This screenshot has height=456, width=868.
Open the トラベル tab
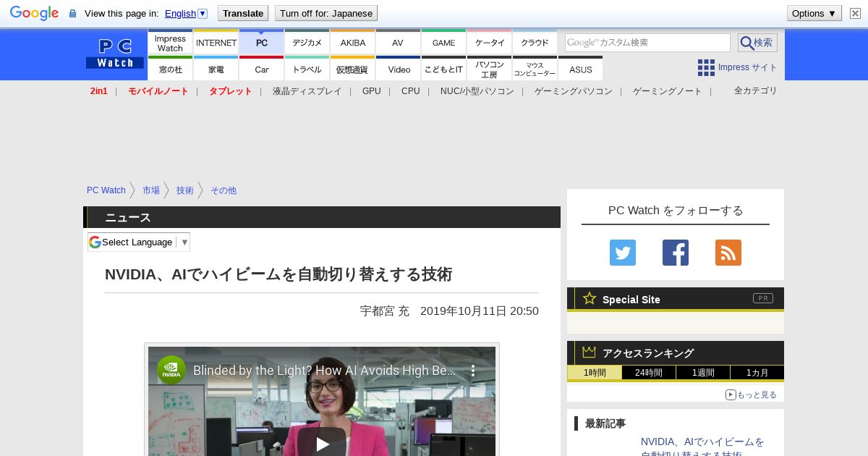[x=307, y=69]
